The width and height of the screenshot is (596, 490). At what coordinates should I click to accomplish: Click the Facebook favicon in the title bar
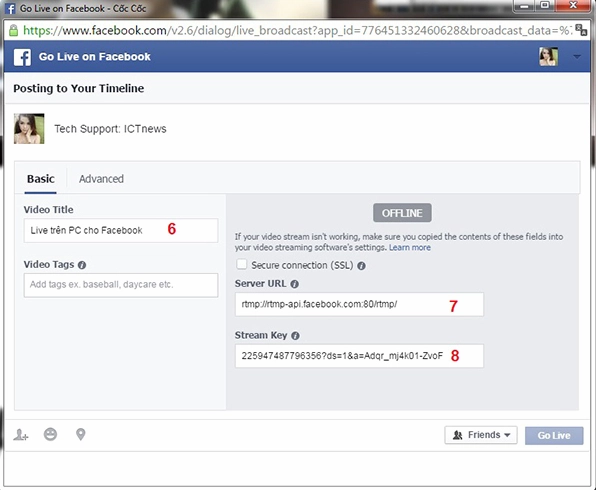[x=11, y=8]
